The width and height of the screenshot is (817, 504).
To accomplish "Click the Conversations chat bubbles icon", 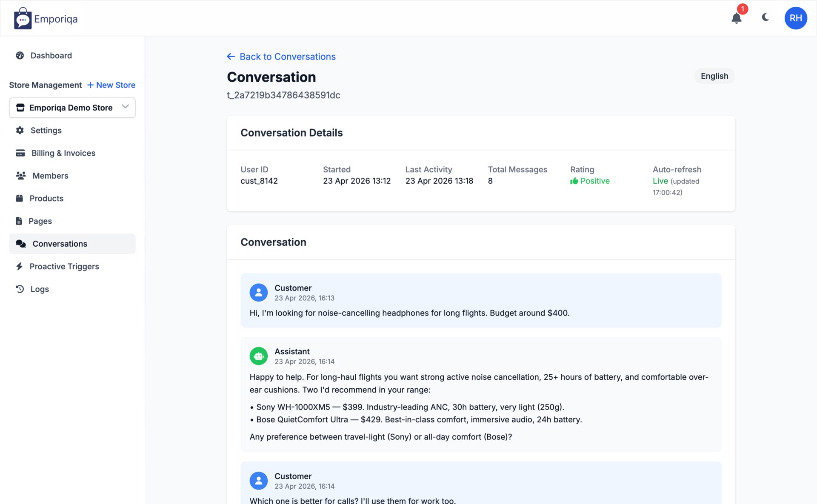I will click(20, 244).
